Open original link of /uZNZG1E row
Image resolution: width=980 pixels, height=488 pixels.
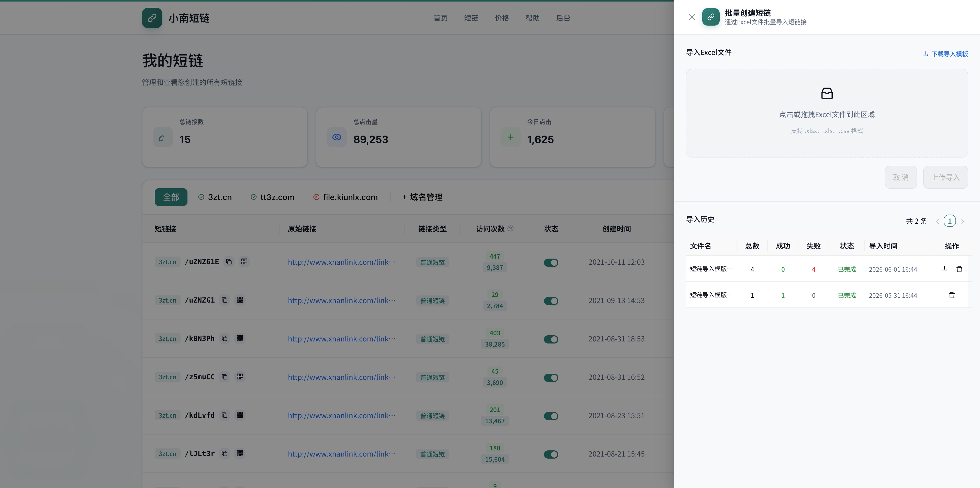coord(342,262)
